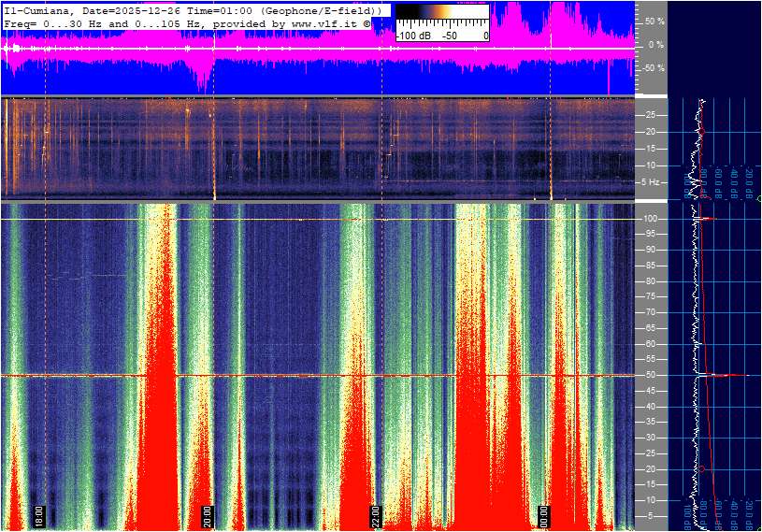Click the 50 Hz peak in spectrum graph

[720, 376]
